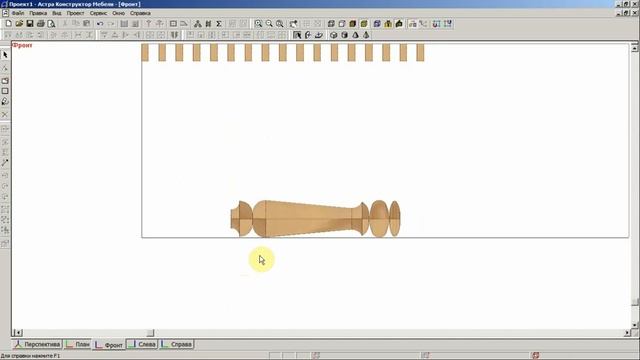
Task: Open the Справка menu
Action: (x=140, y=13)
